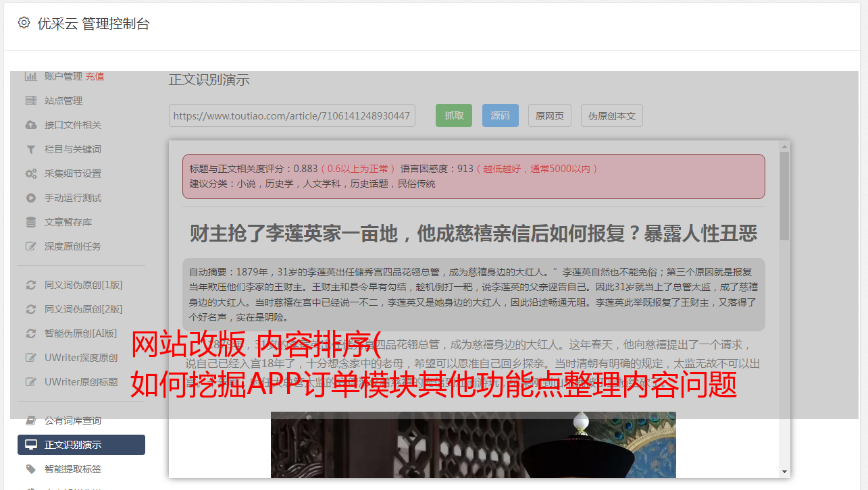Click the bar chart icon for 账户管理
The width and height of the screenshot is (868, 490).
[x=31, y=76]
